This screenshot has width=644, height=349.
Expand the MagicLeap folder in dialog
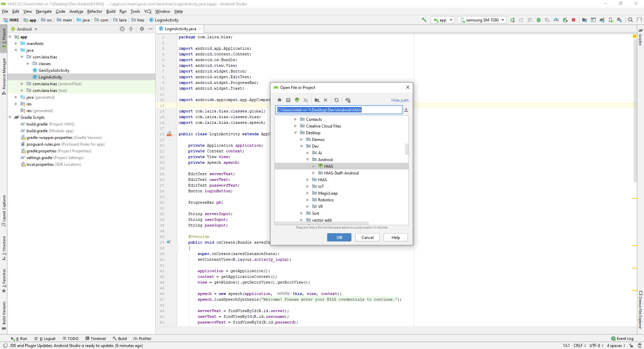point(308,193)
